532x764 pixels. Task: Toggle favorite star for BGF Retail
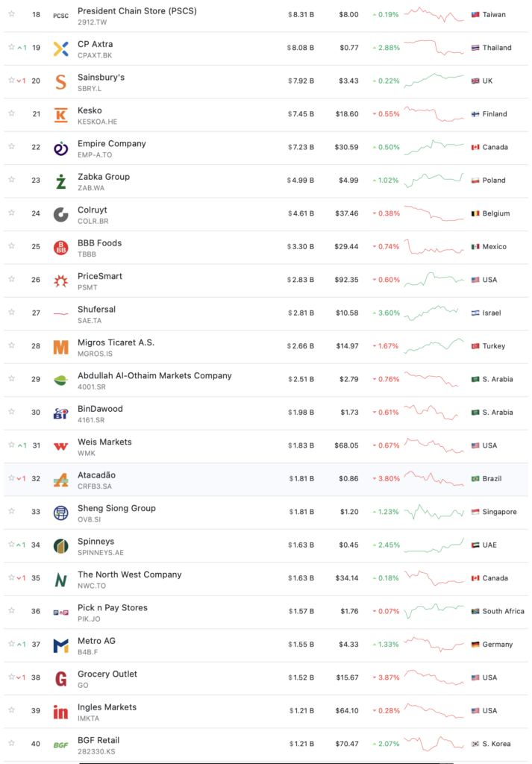pyautogui.click(x=11, y=744)
